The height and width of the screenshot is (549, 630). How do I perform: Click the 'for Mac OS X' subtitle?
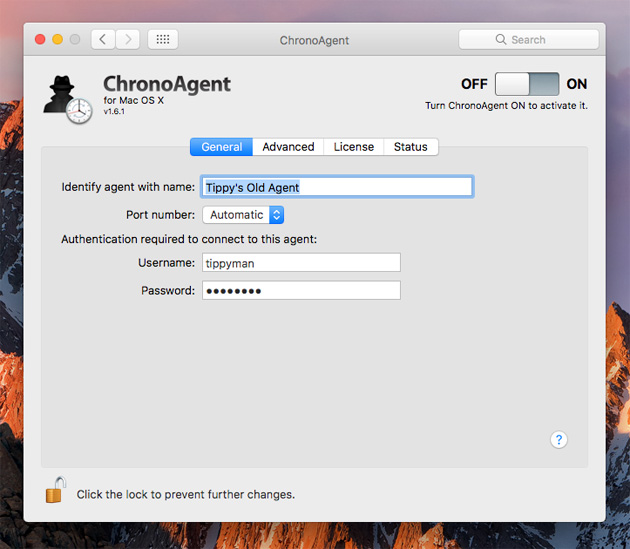point(133,100)
